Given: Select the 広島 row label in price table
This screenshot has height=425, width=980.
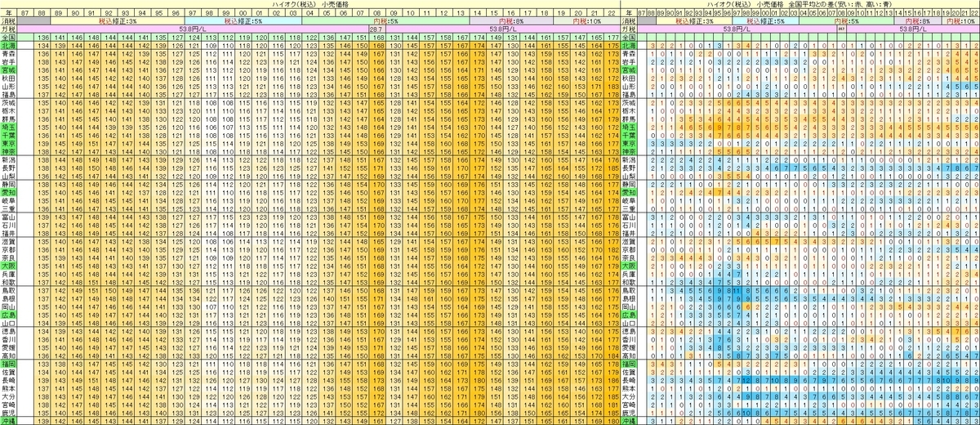Looking at the screenshot, I should [10, 315].
